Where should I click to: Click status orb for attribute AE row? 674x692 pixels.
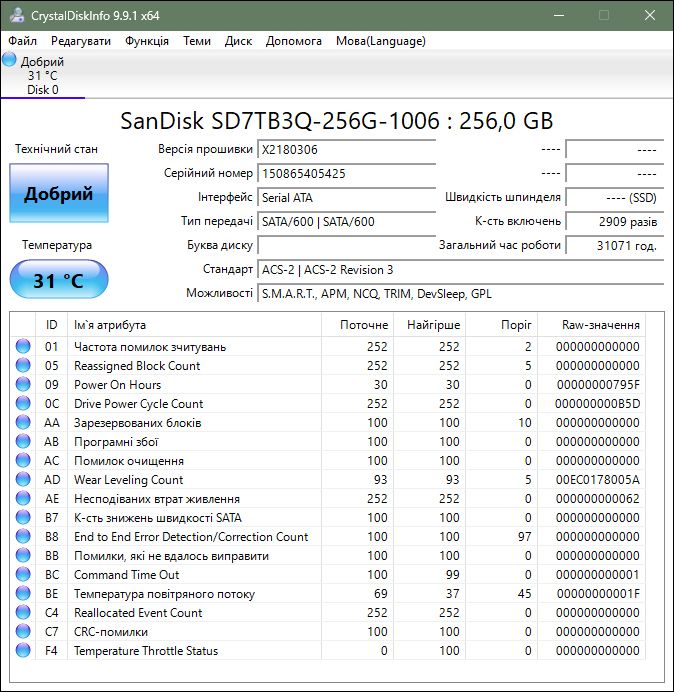tap(23, 498)
